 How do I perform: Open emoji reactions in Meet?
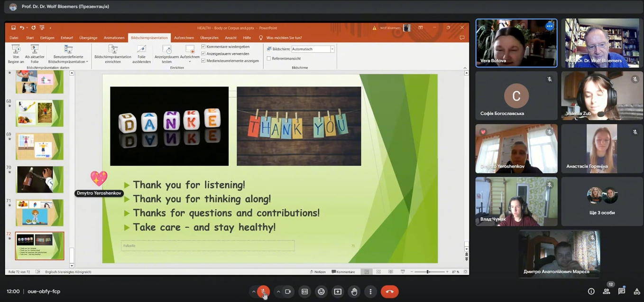pyautogui.click(x=321, y=292)
